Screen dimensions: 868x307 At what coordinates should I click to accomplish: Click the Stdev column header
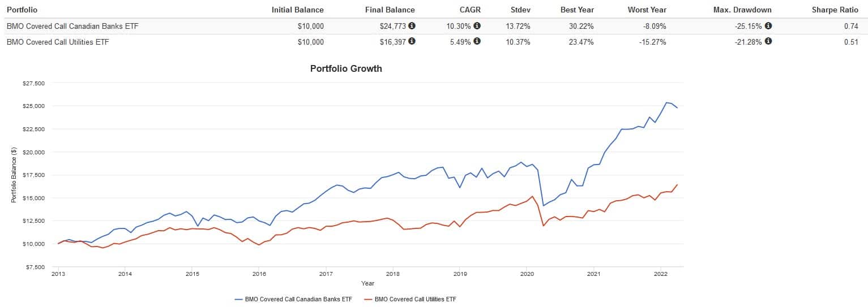click(x=520, y=10)
